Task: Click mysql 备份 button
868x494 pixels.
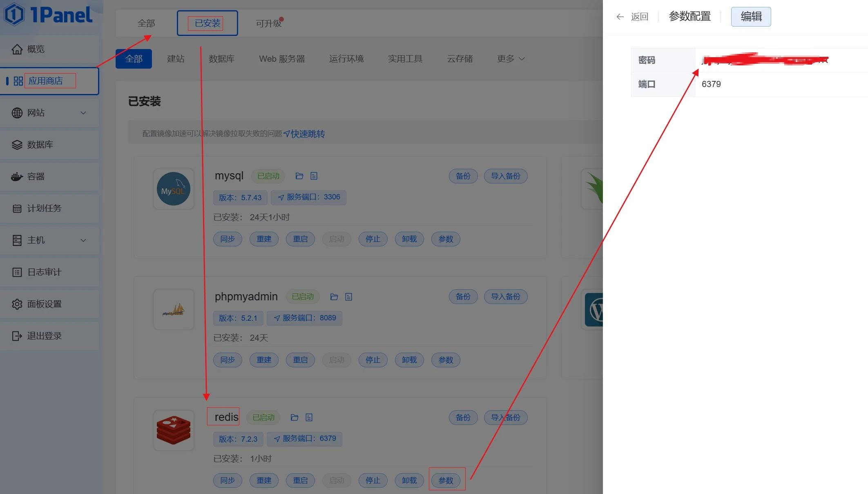Action: pos(463,176)
